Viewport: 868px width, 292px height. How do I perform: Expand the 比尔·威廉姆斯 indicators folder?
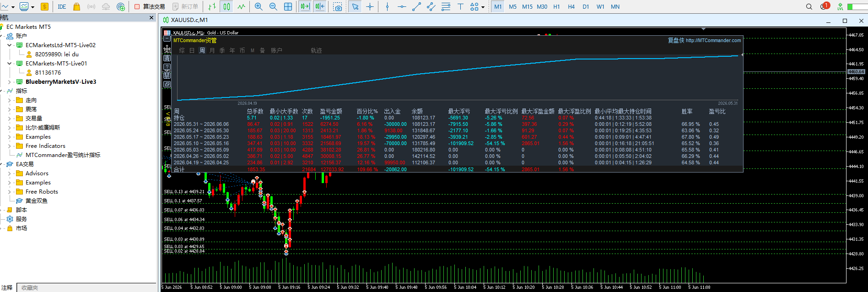(x=9, y=127)
